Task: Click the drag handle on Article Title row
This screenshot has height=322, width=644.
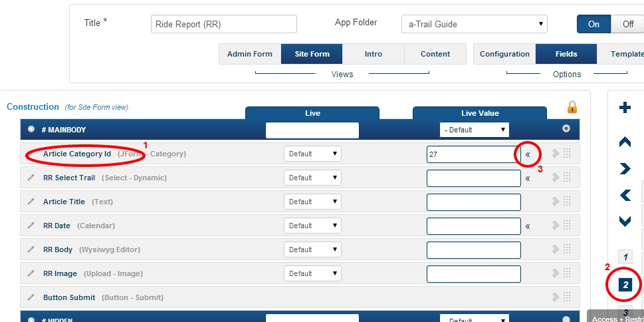Action: [x=567, y=202]
